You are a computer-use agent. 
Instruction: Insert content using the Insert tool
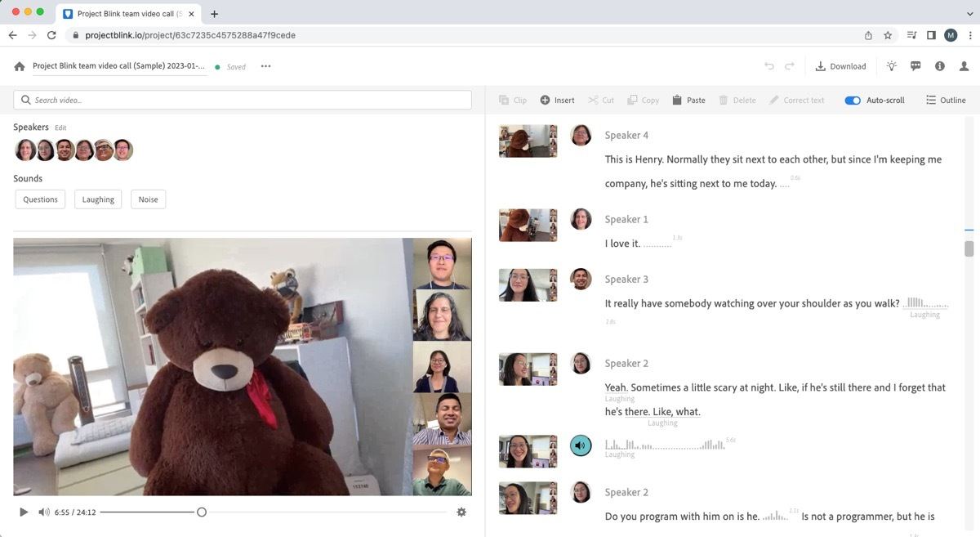557,100
